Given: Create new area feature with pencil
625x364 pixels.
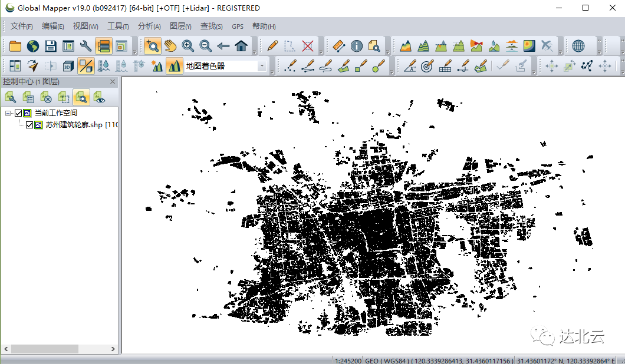Looking at the screenshot, I should 344,66.
